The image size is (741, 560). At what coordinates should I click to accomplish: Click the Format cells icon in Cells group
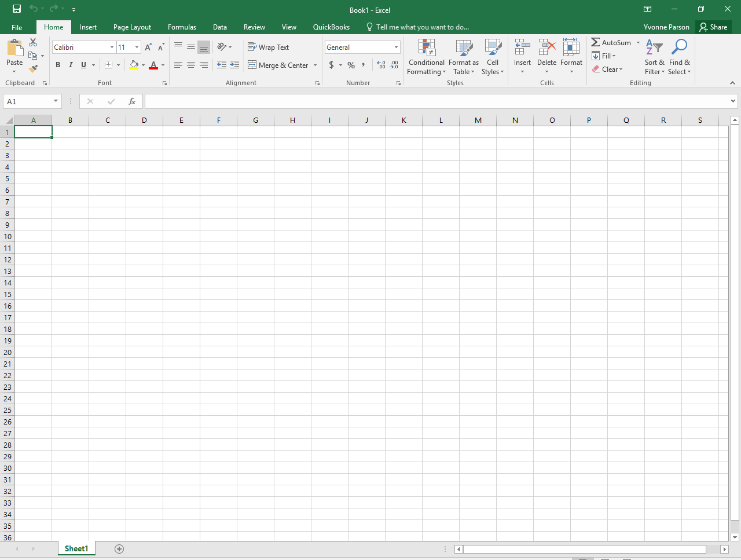571,47
